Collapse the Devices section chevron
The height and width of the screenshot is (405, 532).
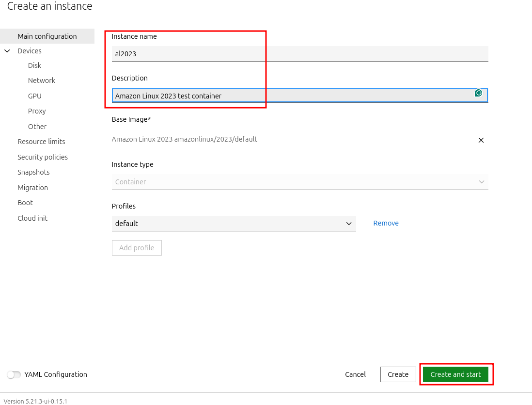pyautogui.click(x=7, y=51)
